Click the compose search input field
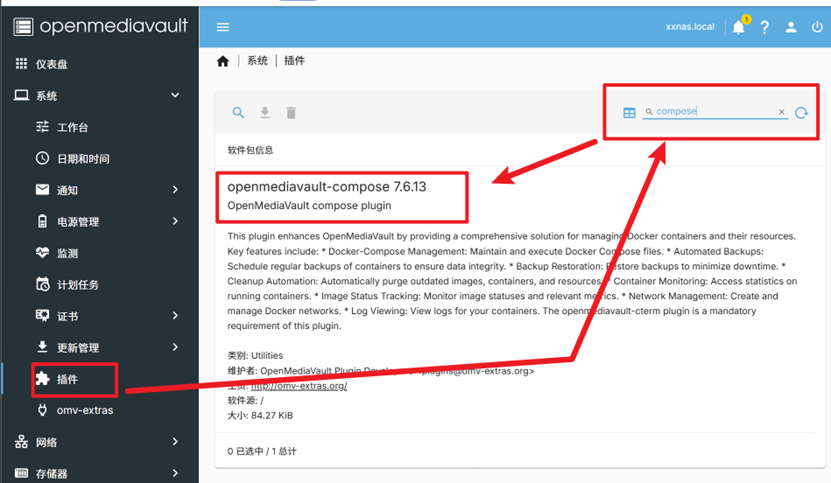This screenshot has height=483, width=831. coord(712,112)
